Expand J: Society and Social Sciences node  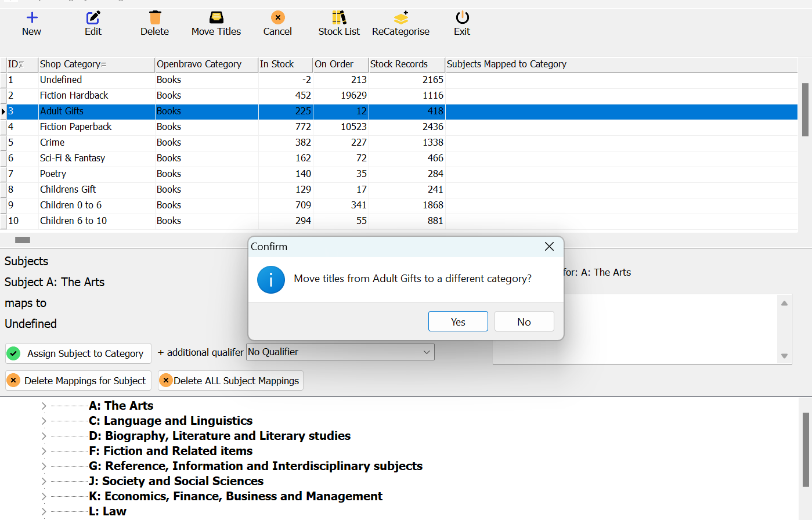click(x=44, y=482)
